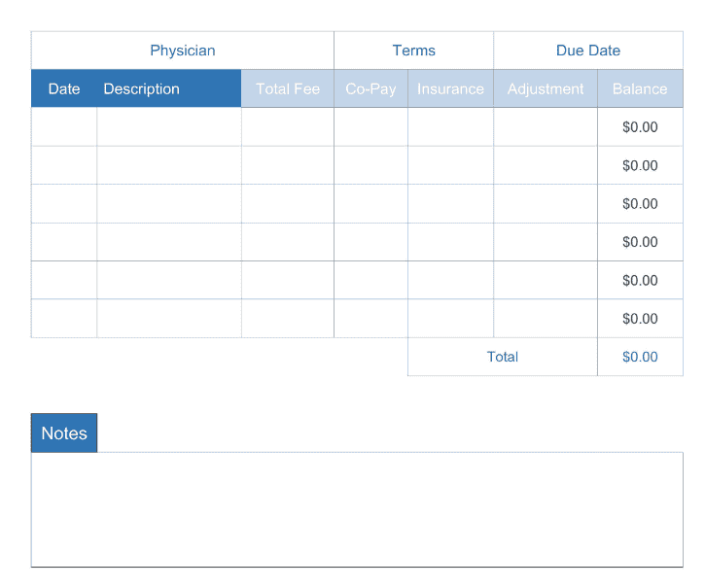705x588 pixels.
Task: Select the Insurance column header
Action: [450, 88]
